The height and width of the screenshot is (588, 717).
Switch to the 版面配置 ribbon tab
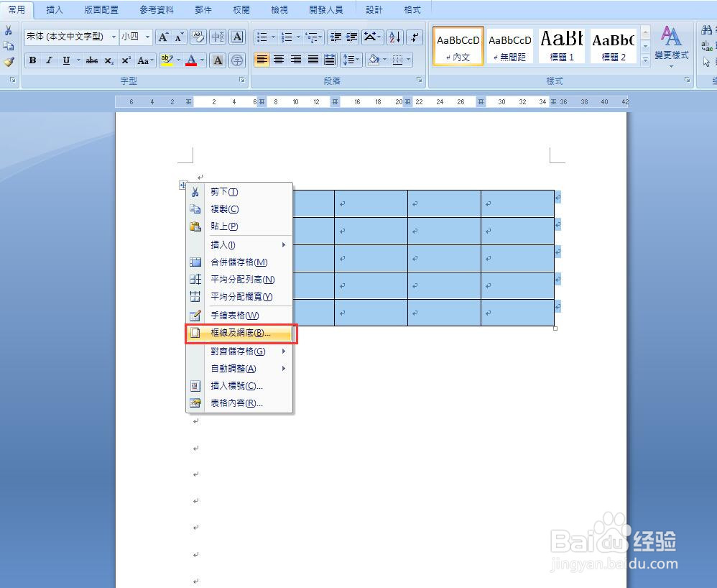[x=101, y=9]
